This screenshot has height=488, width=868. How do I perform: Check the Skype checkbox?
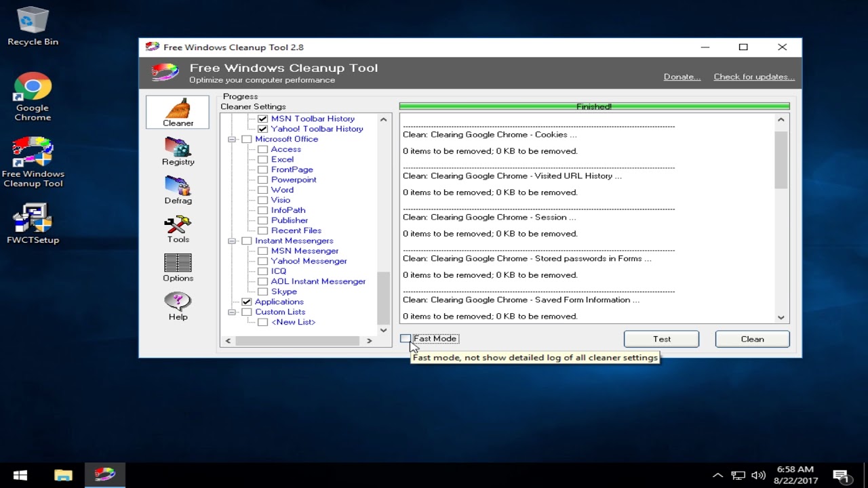262,291
